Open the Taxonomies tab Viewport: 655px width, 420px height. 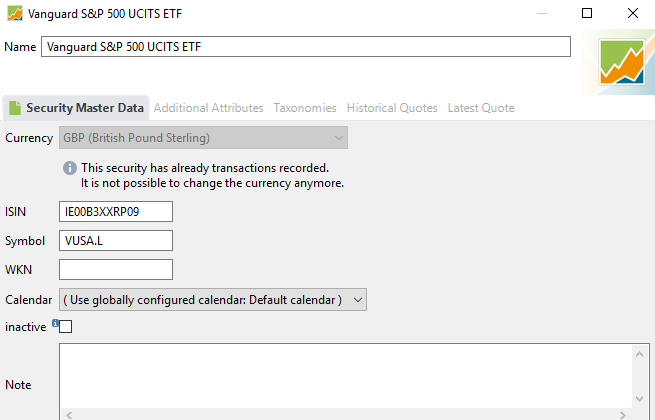(305, 108)
